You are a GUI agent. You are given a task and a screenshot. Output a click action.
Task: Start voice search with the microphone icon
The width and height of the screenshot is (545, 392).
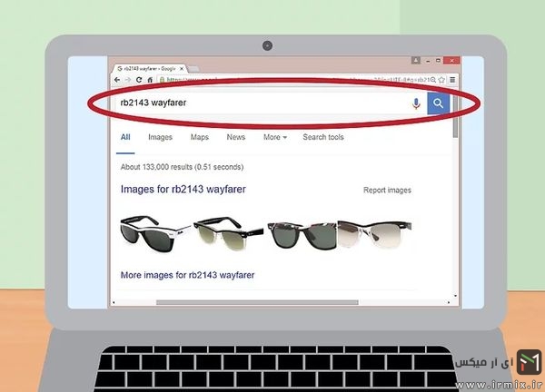(x=416, y=103)
